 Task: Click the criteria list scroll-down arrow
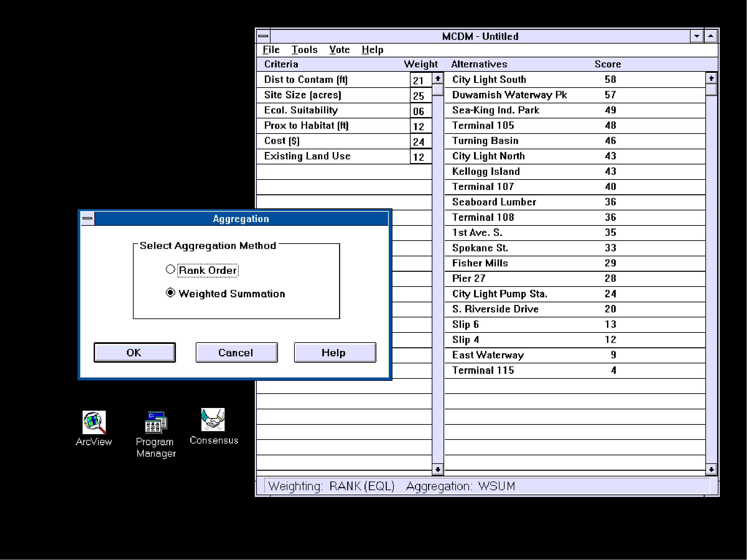438,469
